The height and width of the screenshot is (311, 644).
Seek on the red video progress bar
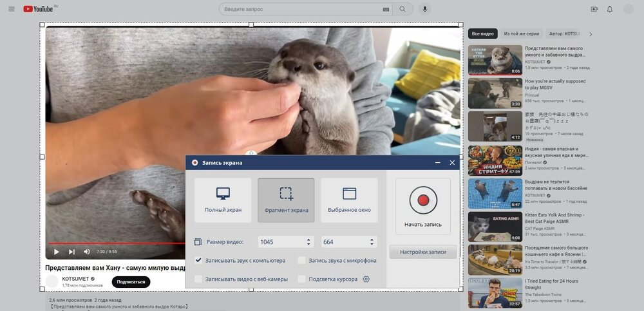pyautogui.click(x=117, y=243)
